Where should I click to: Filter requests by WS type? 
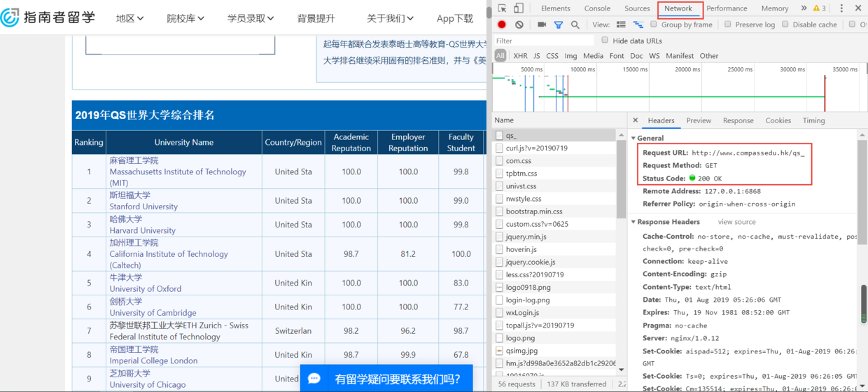pos(654,56)
